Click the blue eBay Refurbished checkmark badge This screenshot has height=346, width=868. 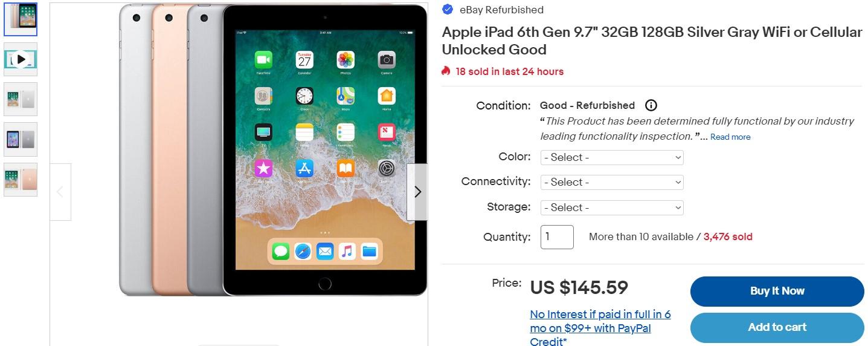tap(448, 9)
